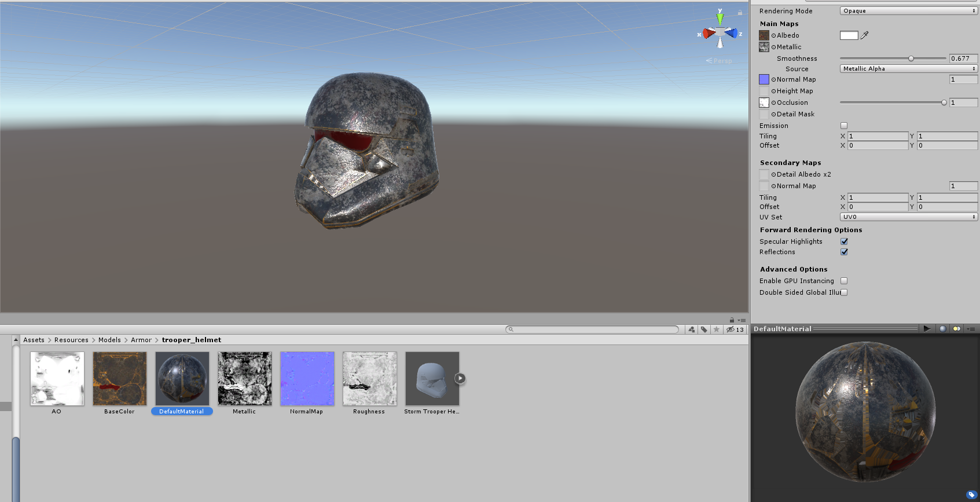Click the Occlusion strength slider handle
This screenshot has height=502, width=980.
coord(944,102)
